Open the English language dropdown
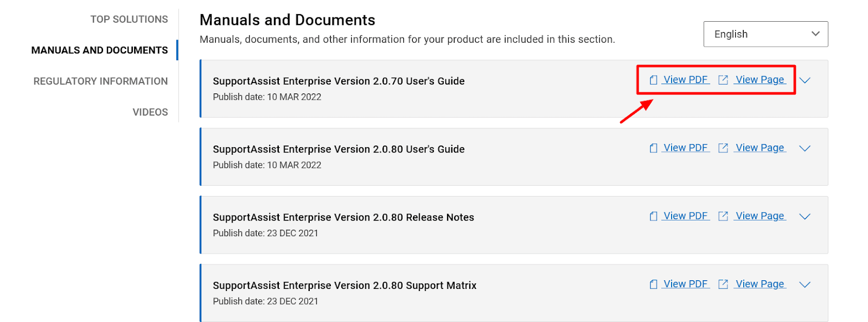 click(765, 34)
